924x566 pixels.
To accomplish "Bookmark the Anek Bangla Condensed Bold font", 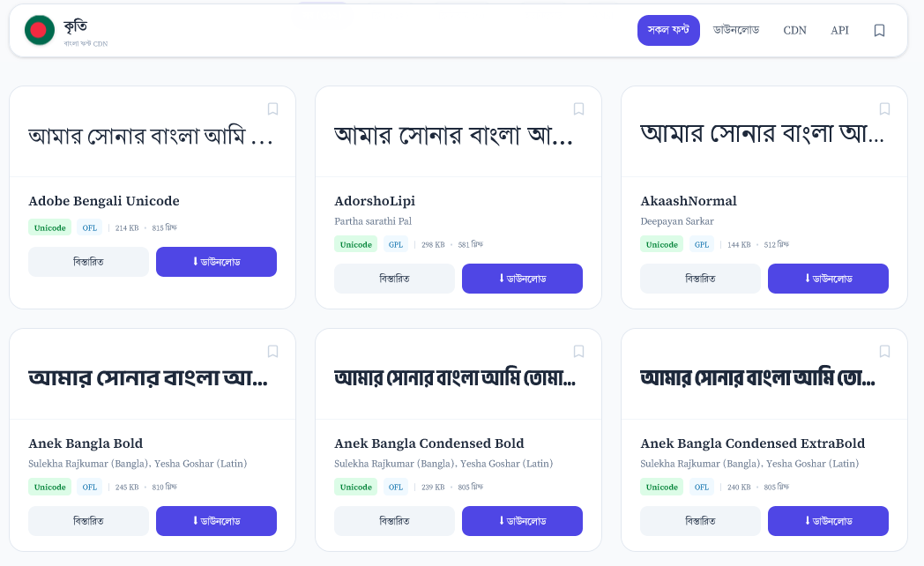I will coord(578,351).
